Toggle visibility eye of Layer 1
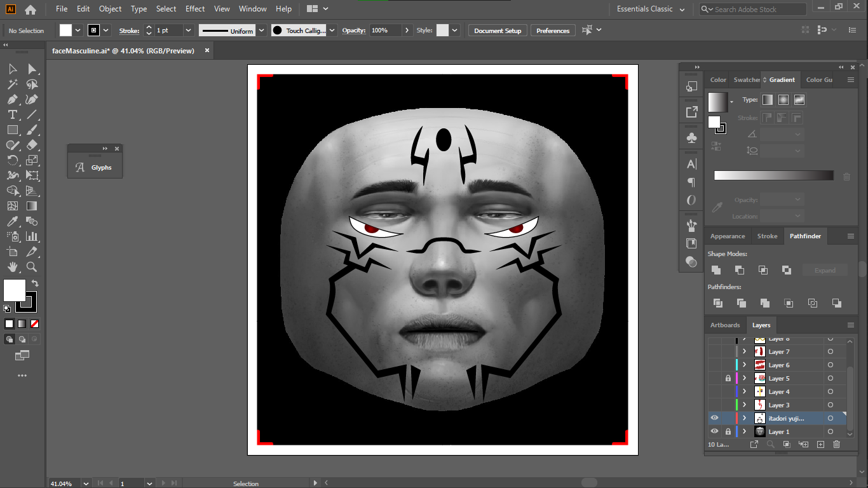Viewport: 868px width, 488px height. [714, 431]
